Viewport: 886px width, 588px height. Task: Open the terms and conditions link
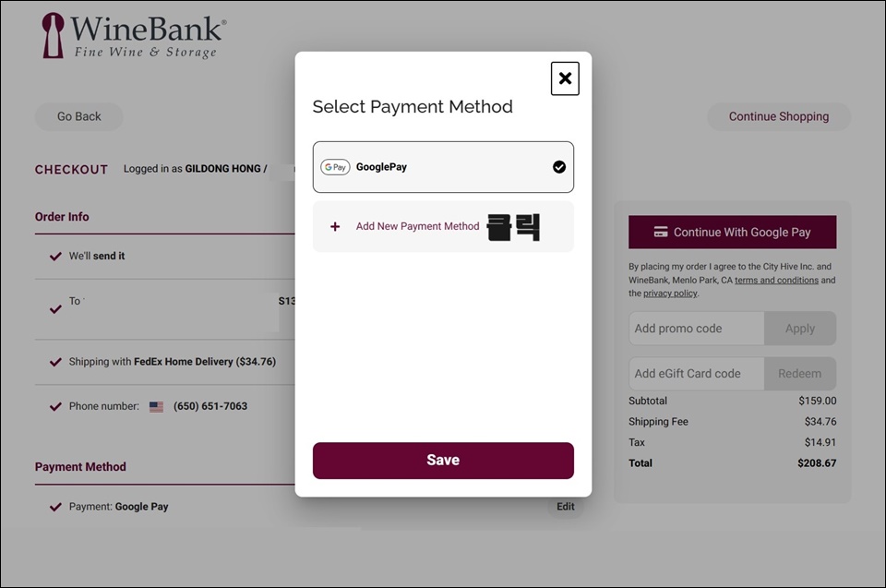point(776,280)
